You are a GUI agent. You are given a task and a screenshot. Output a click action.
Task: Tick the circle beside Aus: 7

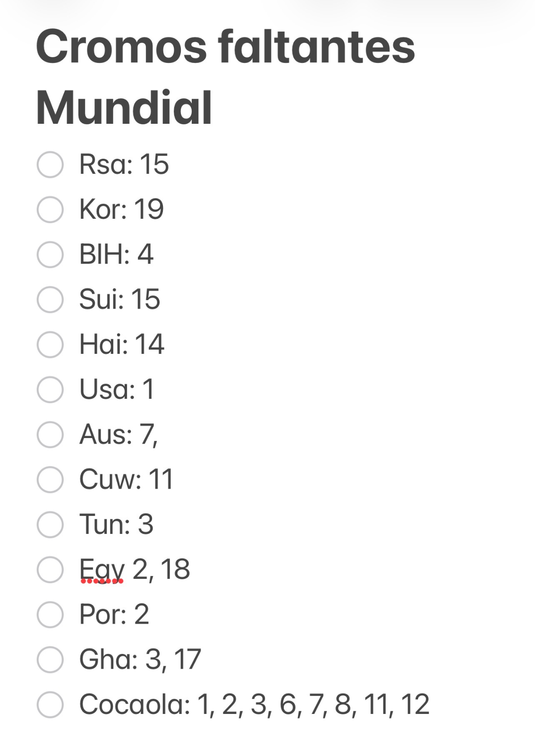pos(50,434)
